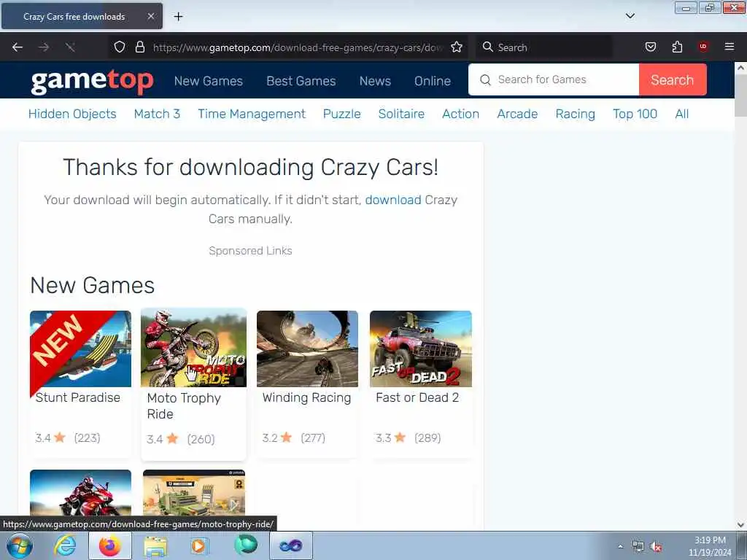This screenshot has width=747, height=560.
Task: Open Windows Explorer folder in taskbar
Action: pos(155,545)
